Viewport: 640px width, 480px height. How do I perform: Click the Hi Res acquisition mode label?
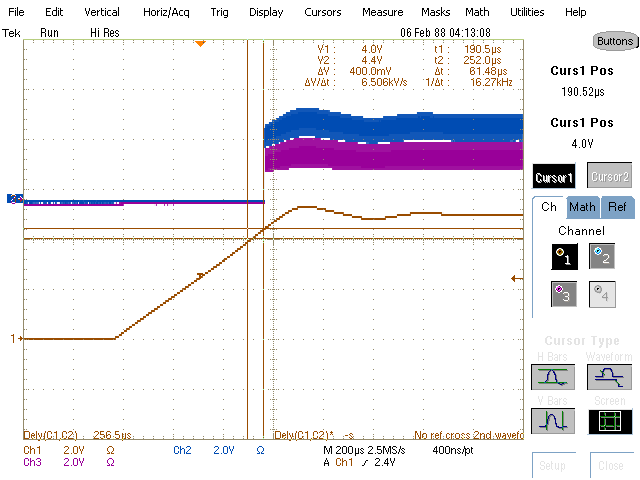(x=105, y=33)
